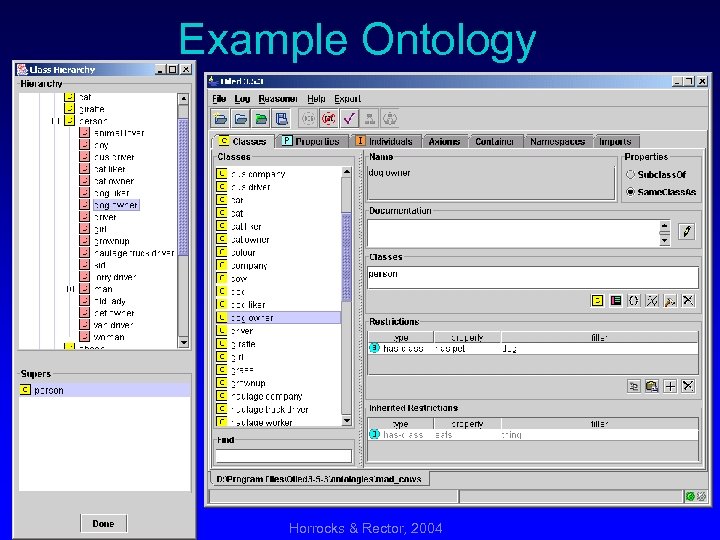720x540 pixels.
Task: Click the add restriction plus icon
Action: 670,386
